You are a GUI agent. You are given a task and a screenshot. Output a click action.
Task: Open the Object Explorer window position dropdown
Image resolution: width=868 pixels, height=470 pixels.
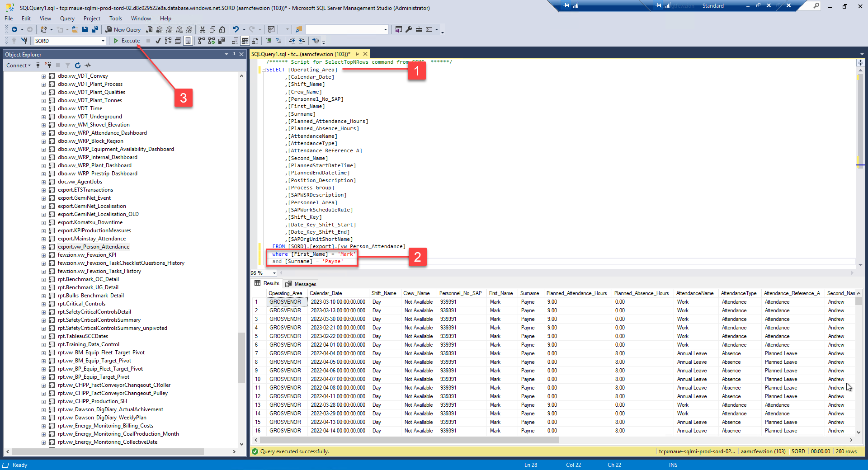[x=226, y=54]
